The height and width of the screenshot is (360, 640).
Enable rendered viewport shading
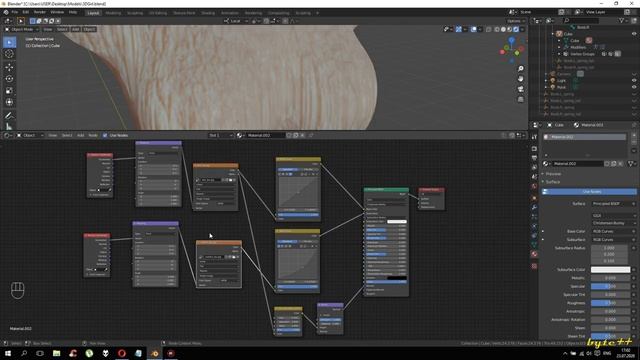point(516,29)
